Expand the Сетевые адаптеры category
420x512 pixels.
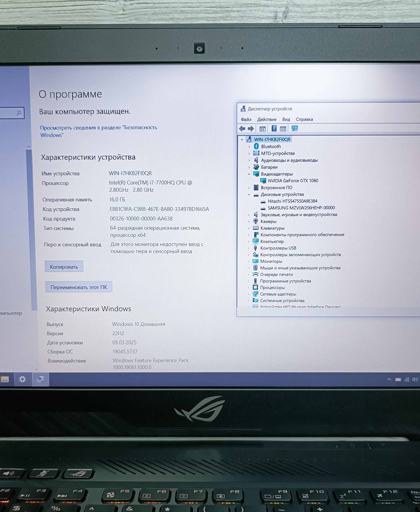click(x=249, y=294)
